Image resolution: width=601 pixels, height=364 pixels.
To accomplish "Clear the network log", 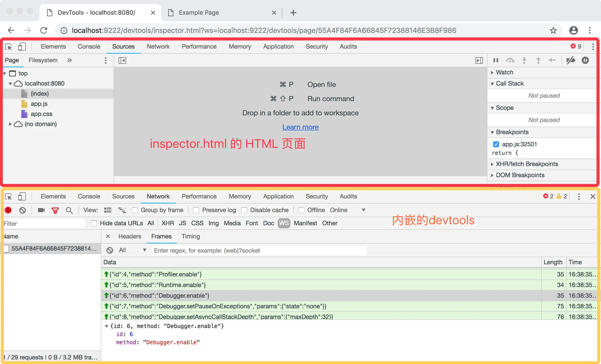I will coord(23,210).
